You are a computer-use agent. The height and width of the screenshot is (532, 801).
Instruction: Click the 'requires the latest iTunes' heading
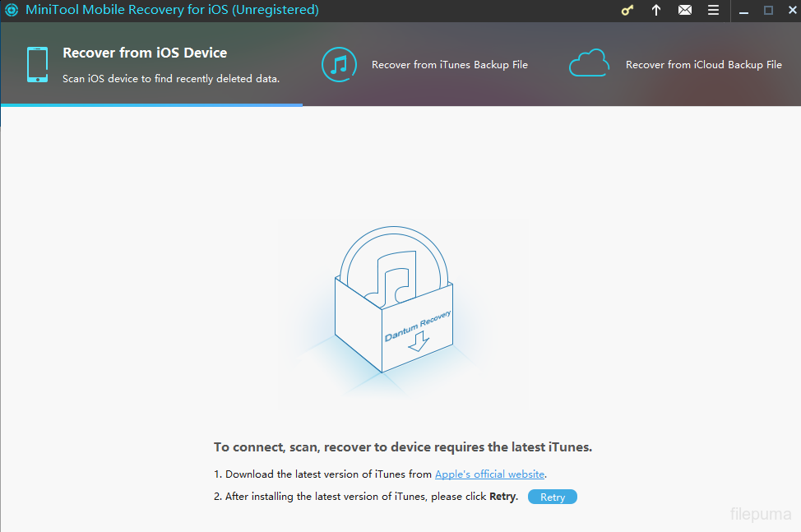[403, 447]
